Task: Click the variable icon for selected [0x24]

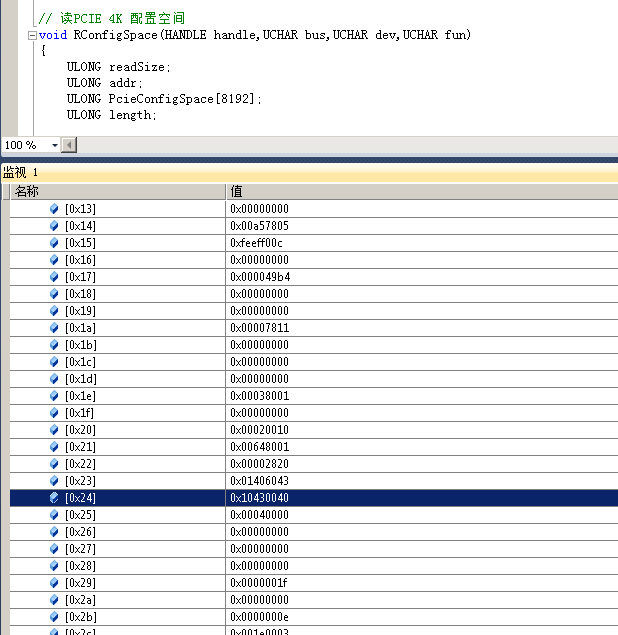Action: (54, 498)
